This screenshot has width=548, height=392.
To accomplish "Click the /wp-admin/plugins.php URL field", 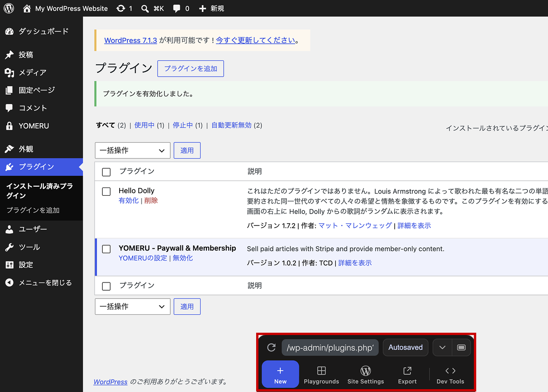I will (x=330, y=347).
